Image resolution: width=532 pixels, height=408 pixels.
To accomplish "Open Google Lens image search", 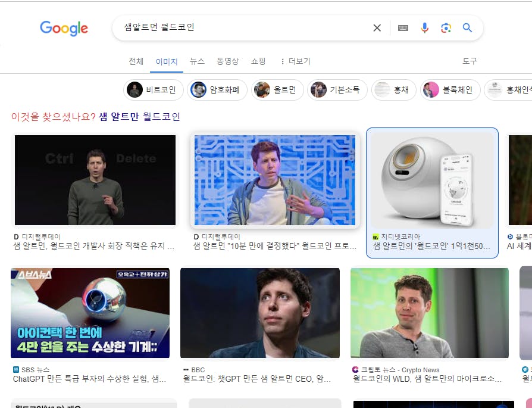I will click(446, 28).
